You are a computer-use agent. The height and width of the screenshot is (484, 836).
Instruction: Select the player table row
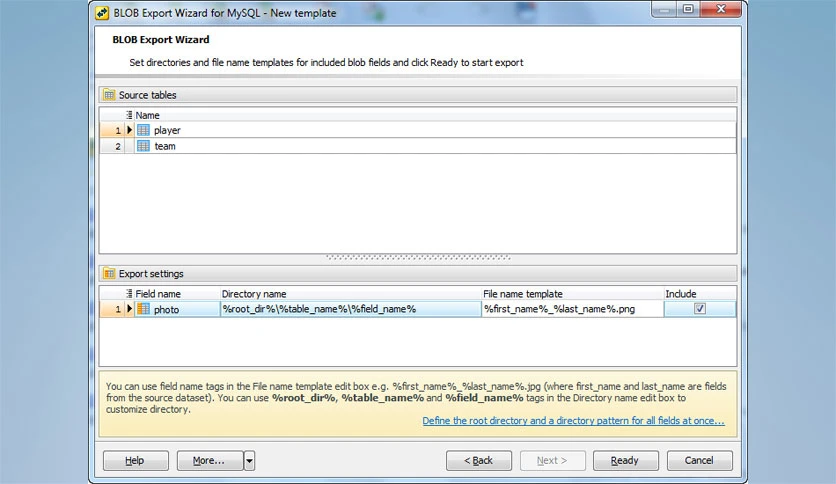417,130
